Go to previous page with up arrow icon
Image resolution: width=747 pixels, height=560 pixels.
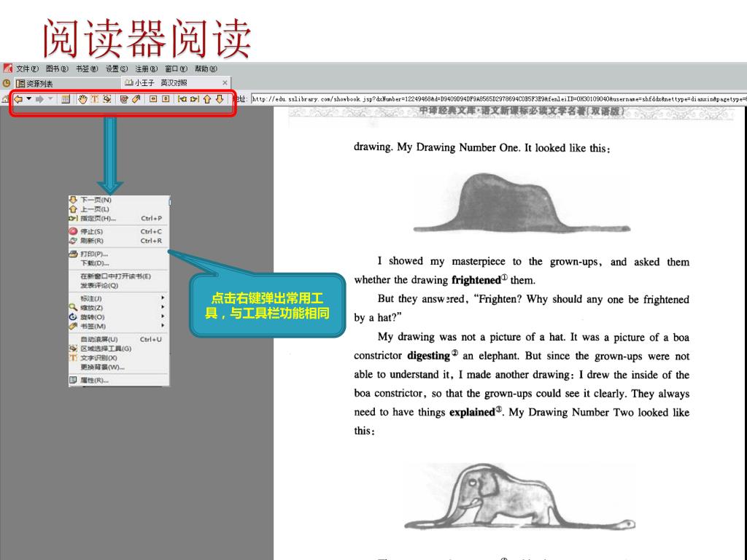point(206,99)
